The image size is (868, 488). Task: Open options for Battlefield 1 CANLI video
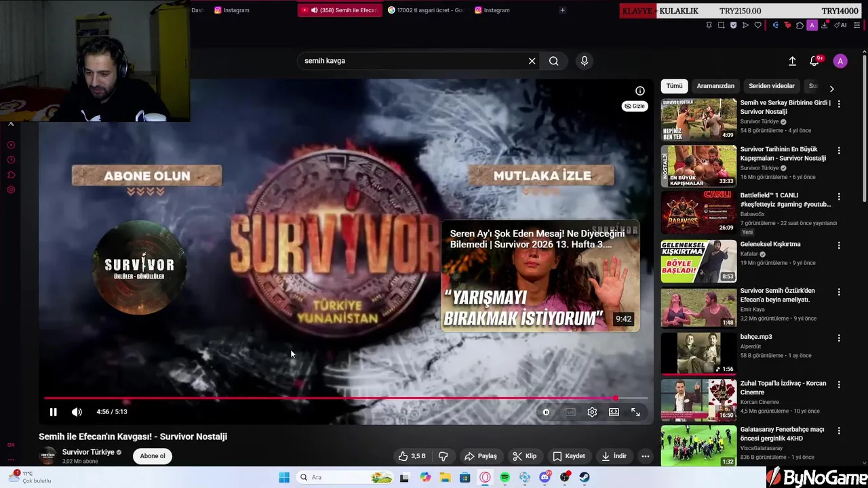pyautogui.click(x=839, y=197)
